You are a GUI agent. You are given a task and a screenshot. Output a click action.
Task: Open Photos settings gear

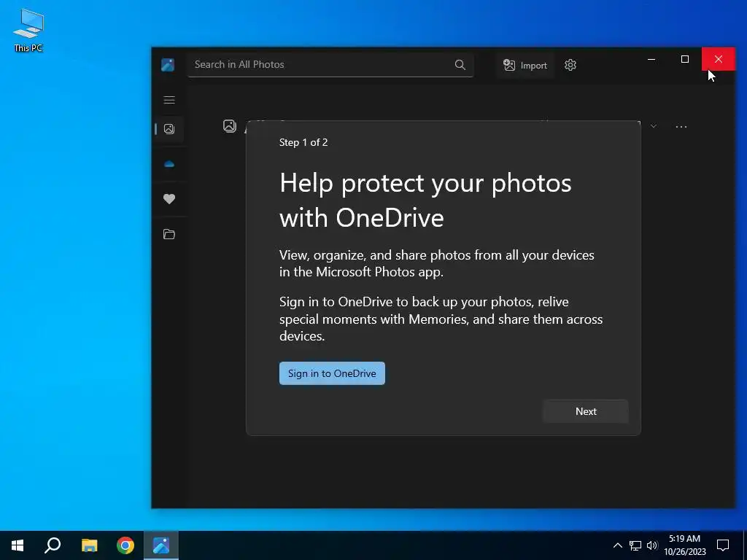coord(570,65)
